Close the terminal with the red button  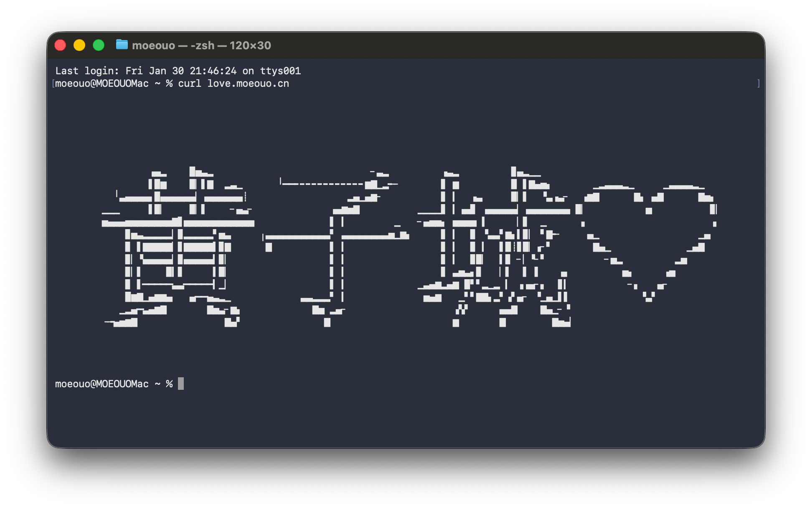[61, 45]
